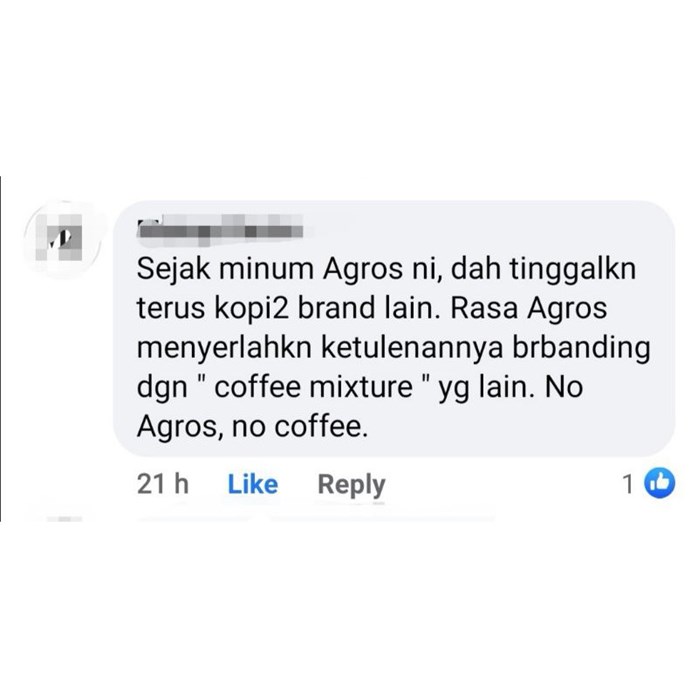The image size is (698, 698).
Task: Click the blue thumbs-up reaction icon
Action: tap(660, 483)
